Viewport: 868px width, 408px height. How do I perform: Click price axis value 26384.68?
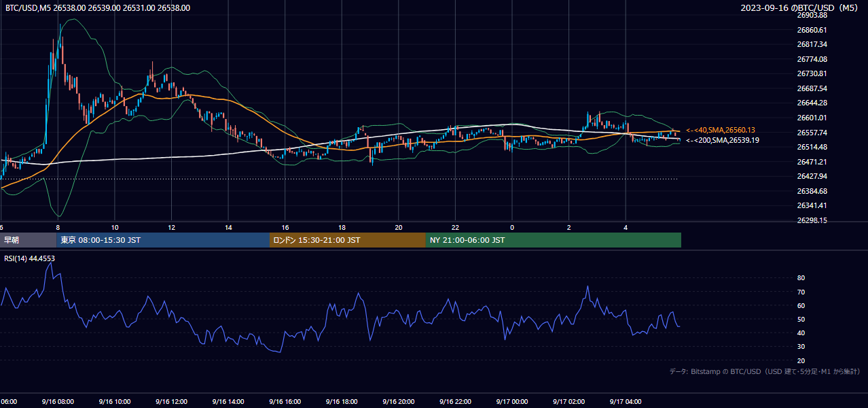coord(812,190)
